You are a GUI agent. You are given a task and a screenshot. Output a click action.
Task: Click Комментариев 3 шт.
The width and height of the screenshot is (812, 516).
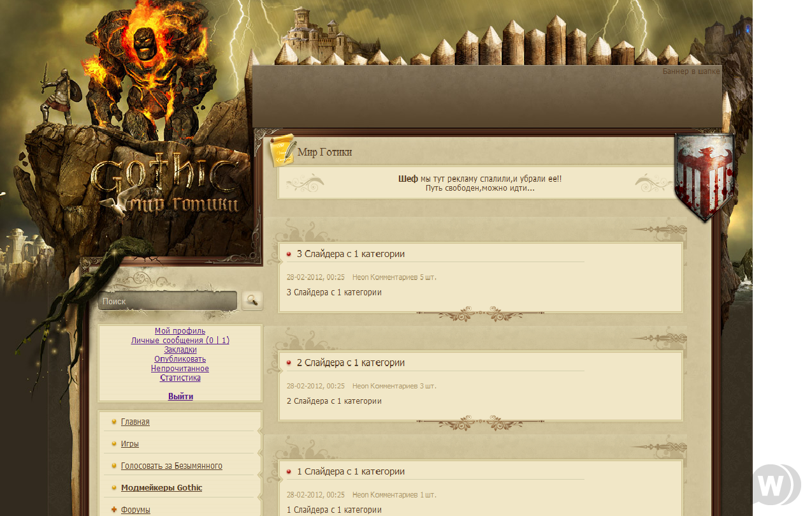point(403,386)
